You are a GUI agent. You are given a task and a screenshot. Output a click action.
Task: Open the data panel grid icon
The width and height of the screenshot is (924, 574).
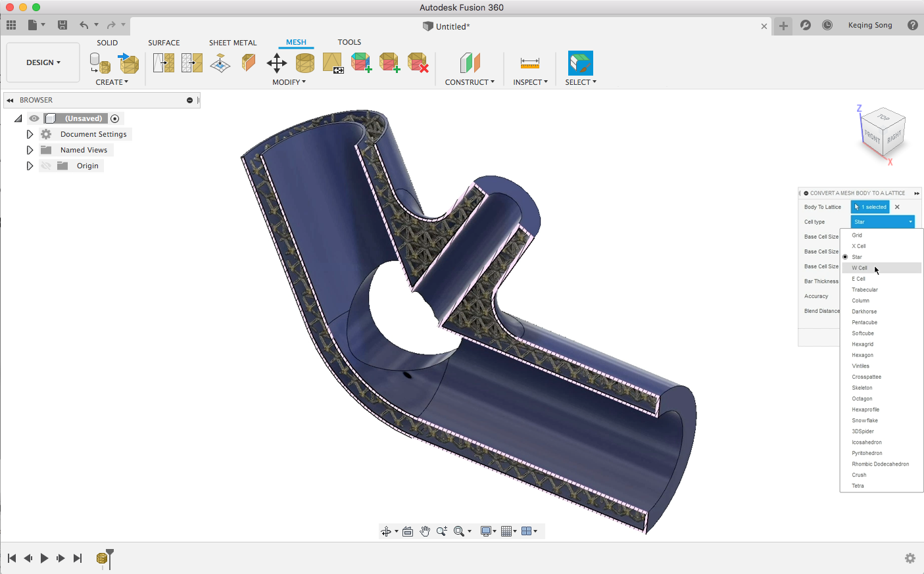click(x=11, y=25)
